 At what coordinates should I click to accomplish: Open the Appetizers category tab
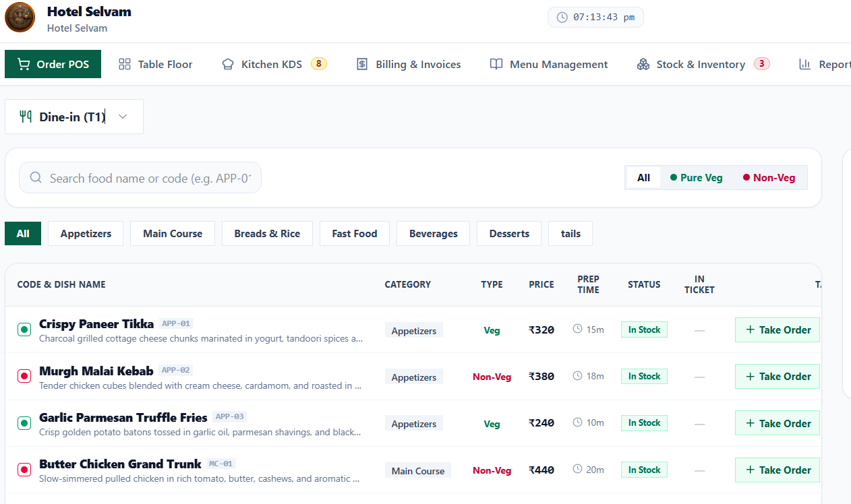(x=86, y=234)
